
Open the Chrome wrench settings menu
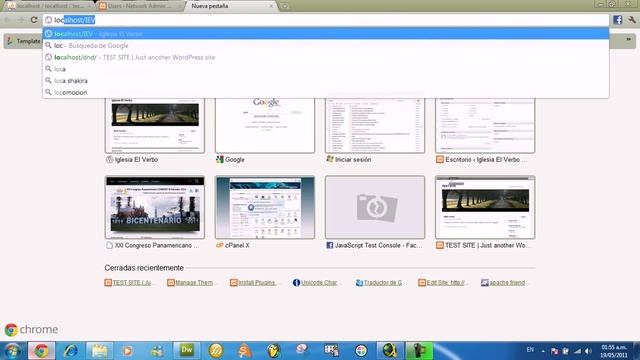pos(632,20)
